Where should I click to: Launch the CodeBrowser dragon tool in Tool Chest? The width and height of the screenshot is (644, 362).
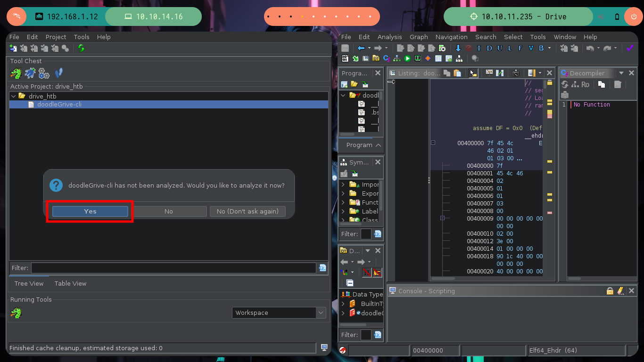(x=16, y=73)
